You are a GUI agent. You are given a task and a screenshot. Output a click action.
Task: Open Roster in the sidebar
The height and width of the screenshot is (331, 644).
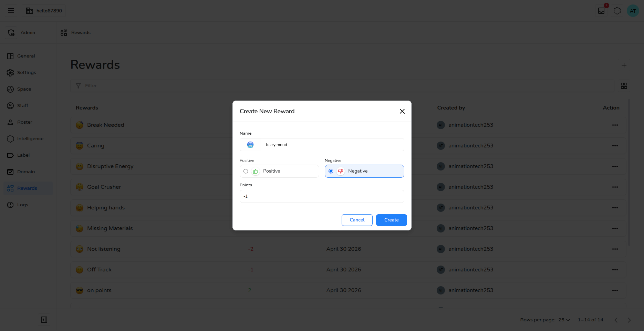(x=28, y=122)
